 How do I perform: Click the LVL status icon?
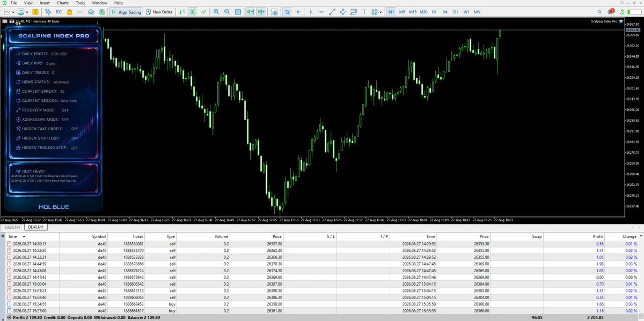coord(623,12)
